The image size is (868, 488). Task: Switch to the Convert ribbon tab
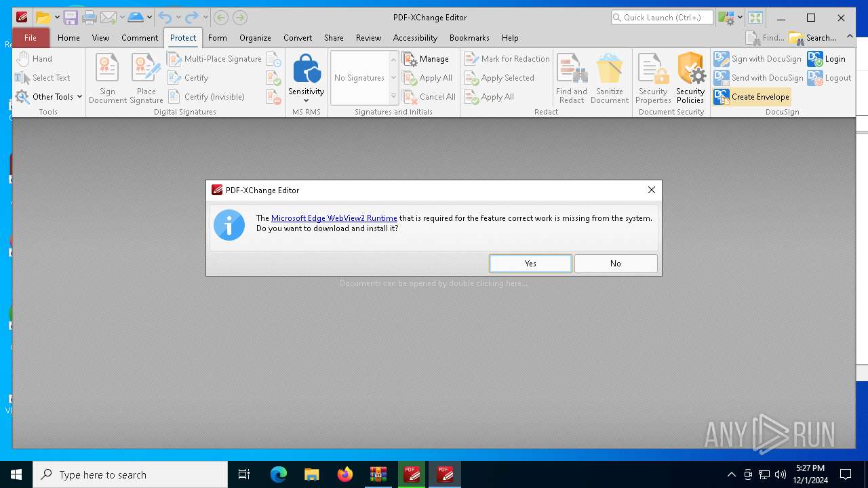click(x=298, y=38)
